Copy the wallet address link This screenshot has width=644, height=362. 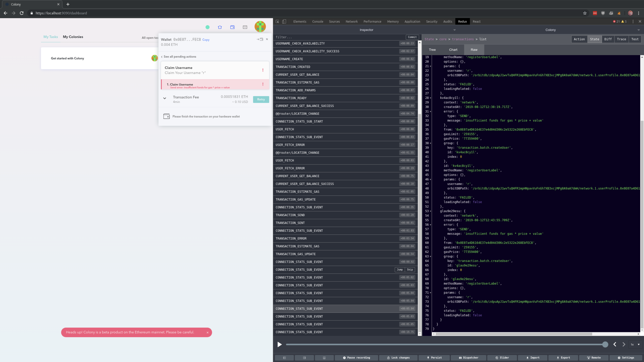click(206, 40)
